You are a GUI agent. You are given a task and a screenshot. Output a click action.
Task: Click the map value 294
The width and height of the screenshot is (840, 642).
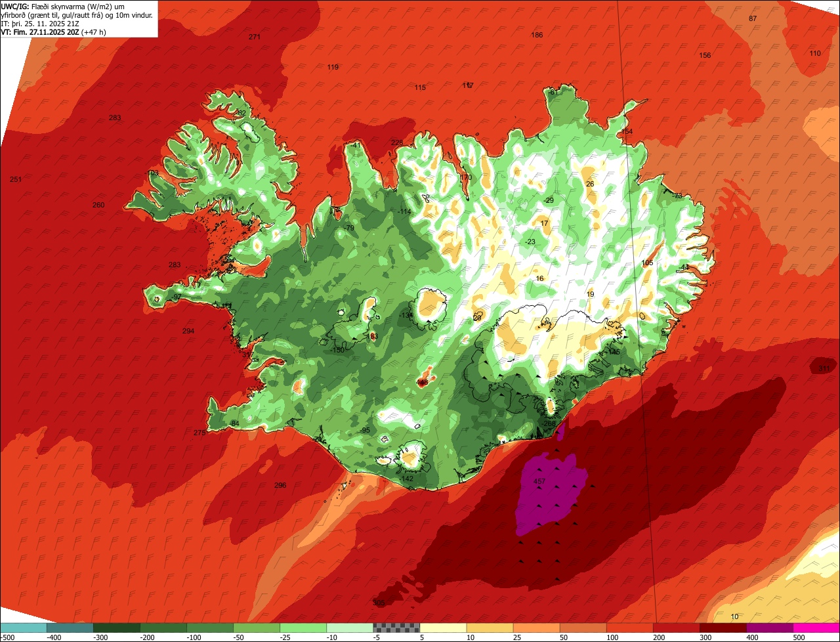tap(188, 331)
